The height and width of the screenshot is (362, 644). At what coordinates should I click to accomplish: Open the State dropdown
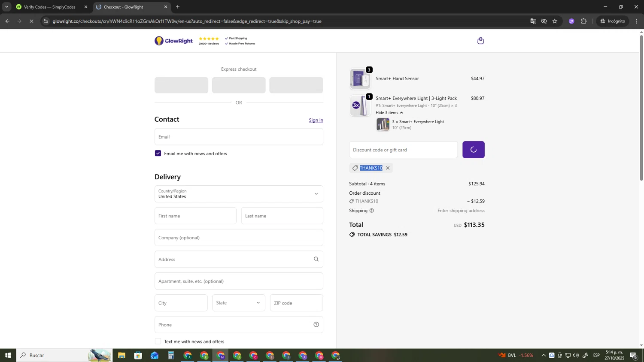(x=239, y=303)
